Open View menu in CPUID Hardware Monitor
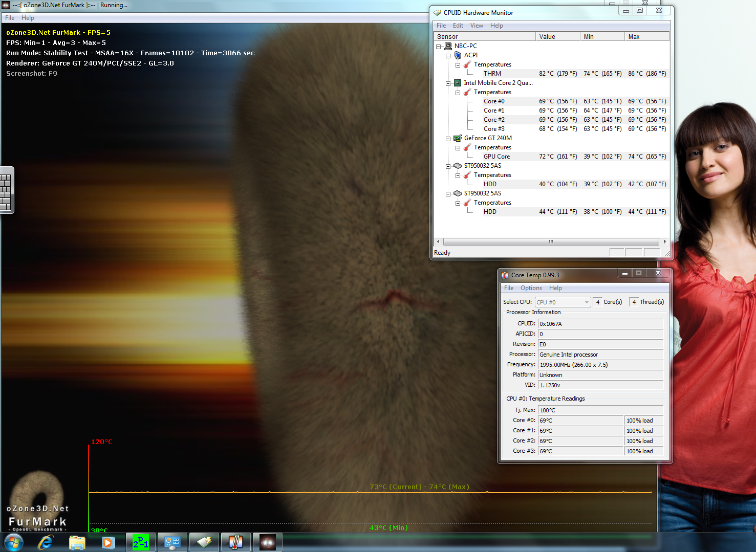The height and width of the screenshot is (552, 756). click(477, 26)
